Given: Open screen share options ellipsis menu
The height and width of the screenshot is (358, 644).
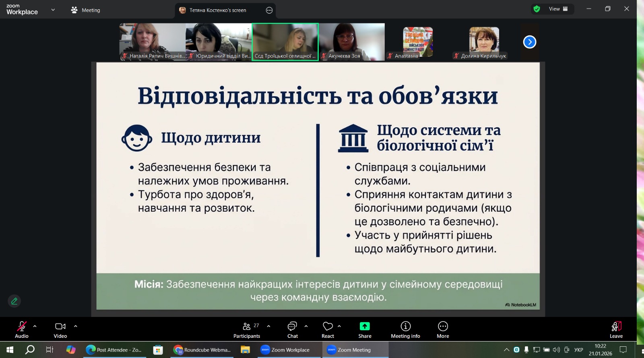Looking at the screenshot, I should (269, 10).
